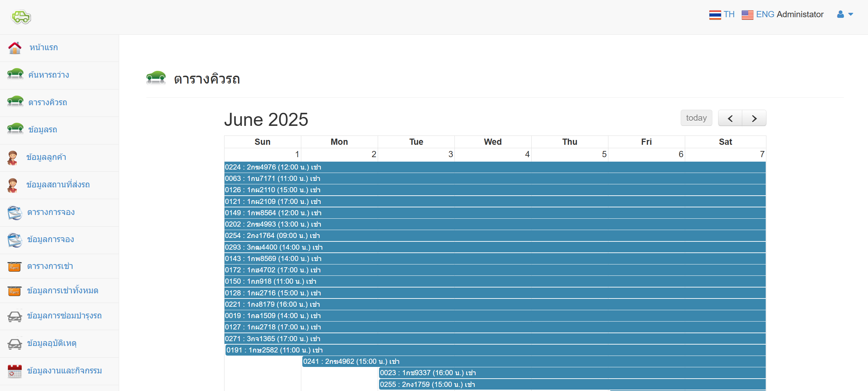This screenshot has height=391, width=868.
Task: Open rental event 0121 : 1กผ2109
Action: click(495, 202)
